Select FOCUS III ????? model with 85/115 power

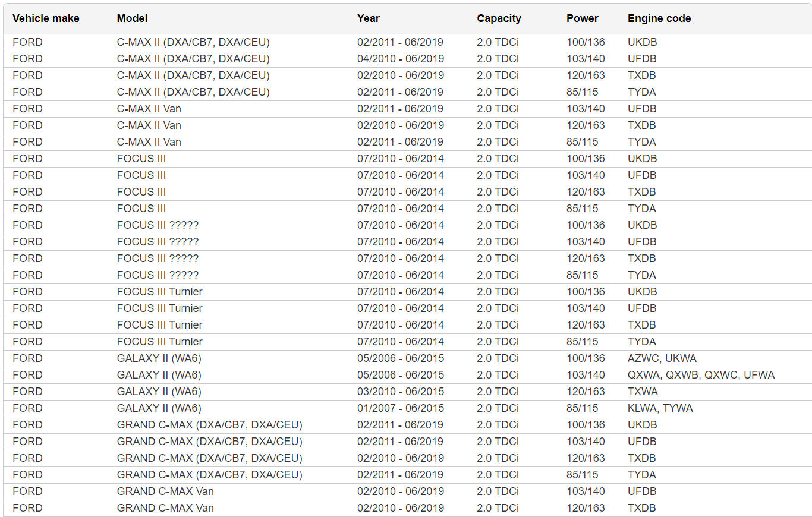[158, 275]
